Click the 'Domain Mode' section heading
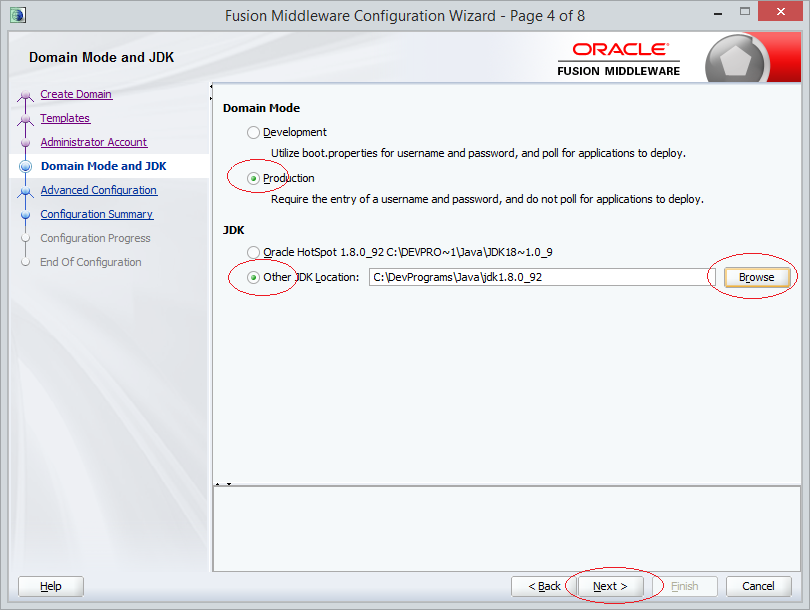 [261, 108]
